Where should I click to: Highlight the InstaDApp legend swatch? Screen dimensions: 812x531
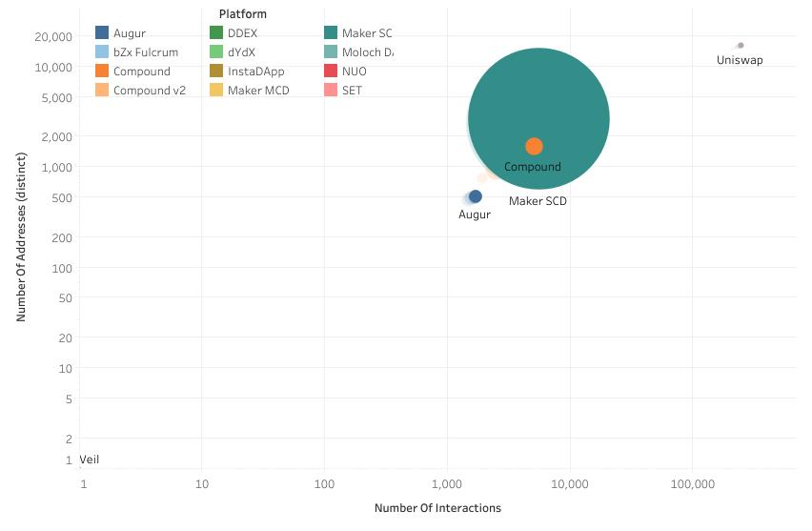[216, 71]
